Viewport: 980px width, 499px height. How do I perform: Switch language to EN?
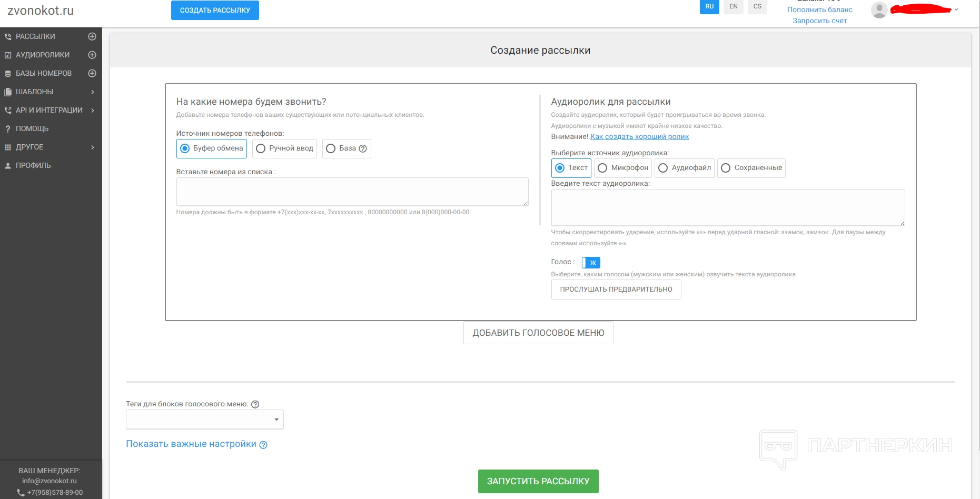tap(733, 7)
